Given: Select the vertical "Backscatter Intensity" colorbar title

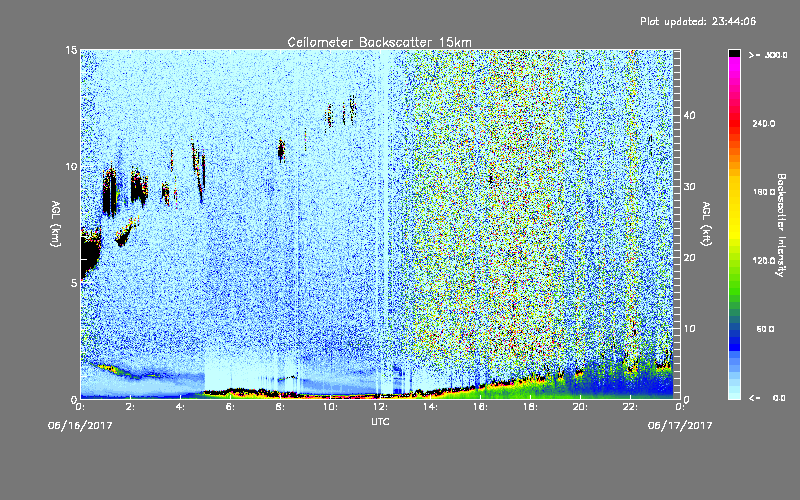Looking at the screenshot, I should (x=781, y=226).
